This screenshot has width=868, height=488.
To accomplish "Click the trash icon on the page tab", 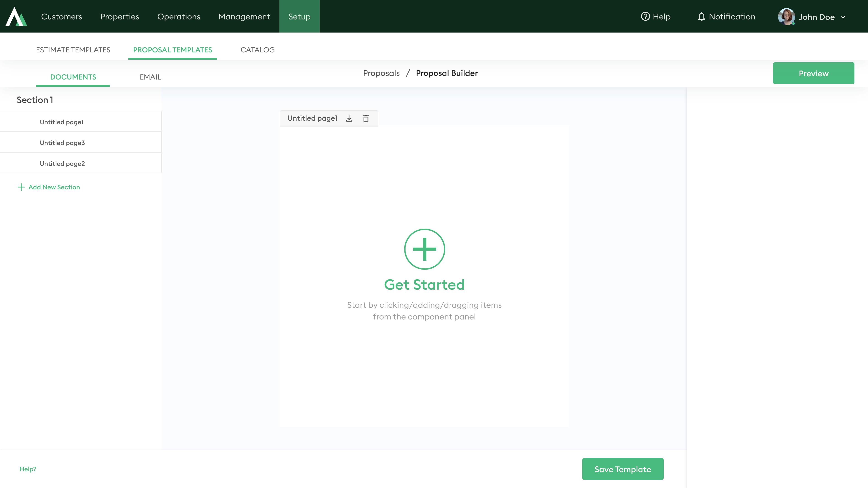I will tap(366, 119).
